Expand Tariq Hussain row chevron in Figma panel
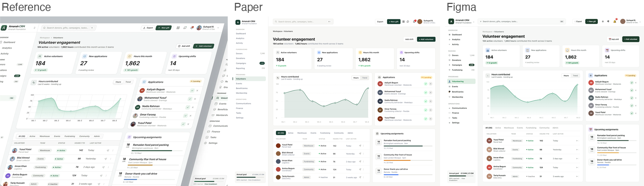 coord(577,176)
